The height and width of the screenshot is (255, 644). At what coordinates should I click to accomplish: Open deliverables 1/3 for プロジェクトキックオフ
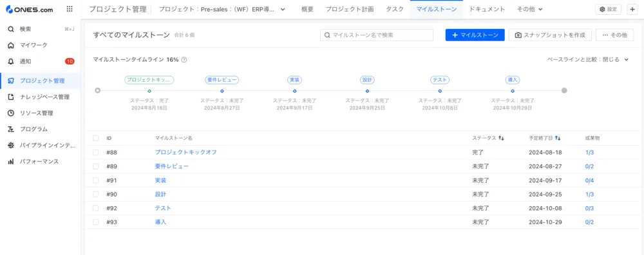click(589, 153)
